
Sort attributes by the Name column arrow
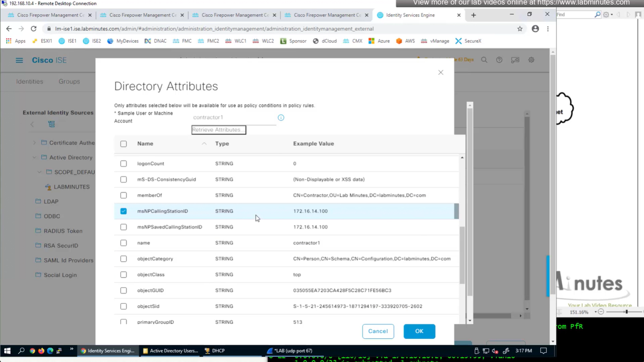pyautogui.click(x=204, y=144)
